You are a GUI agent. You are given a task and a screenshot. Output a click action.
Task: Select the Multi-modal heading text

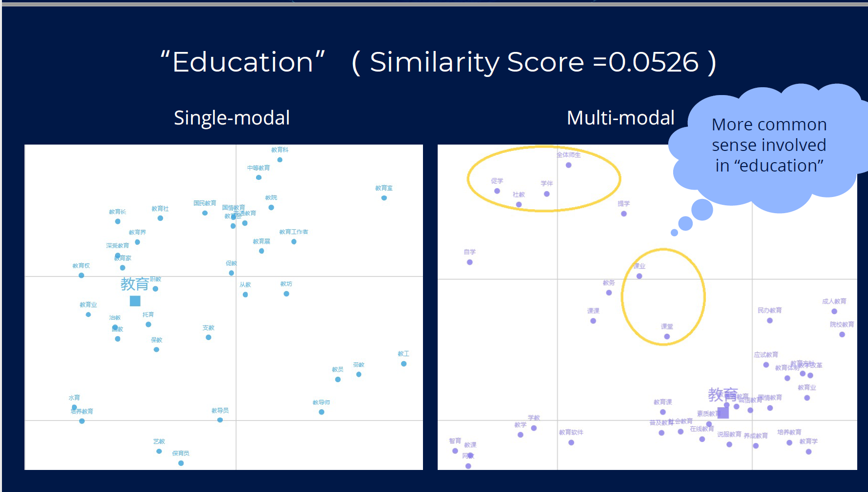tap(620, 118)
